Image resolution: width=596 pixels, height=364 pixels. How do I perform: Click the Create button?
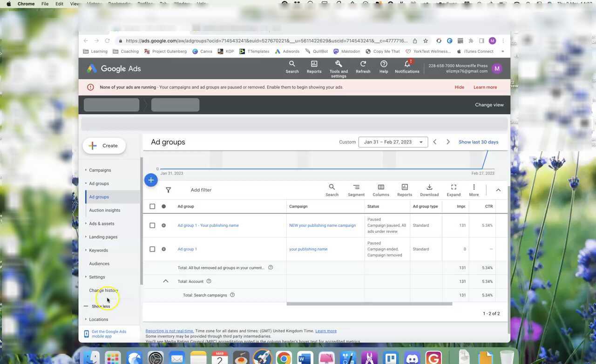pos(104,145)
